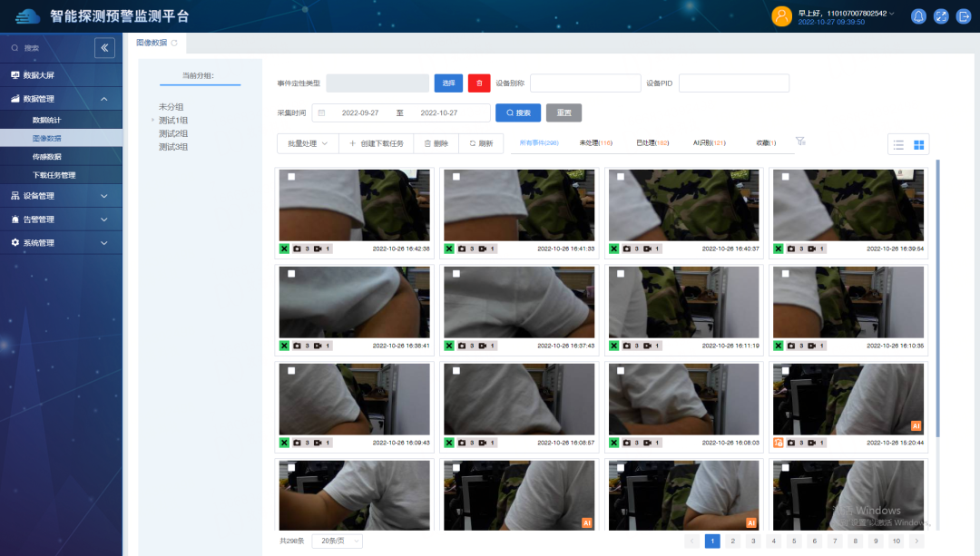
Task: Open 传感数据 in the sidebar
Action: (x=47, y=157)
